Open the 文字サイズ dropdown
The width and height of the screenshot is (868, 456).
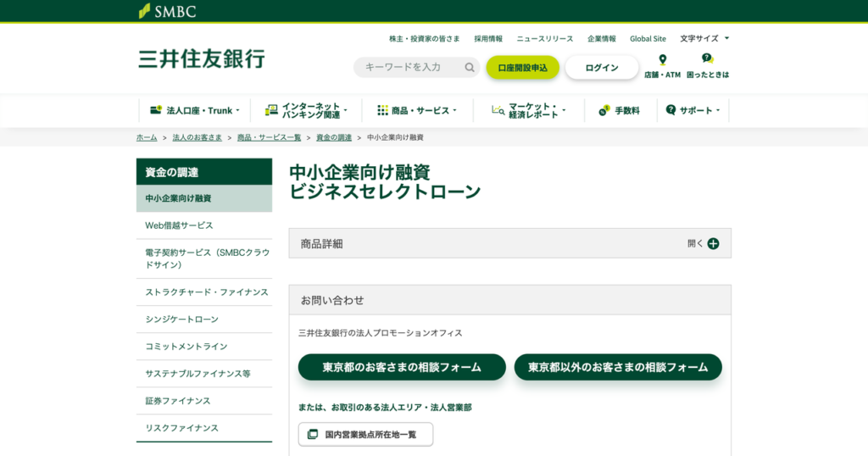(704, 39)
